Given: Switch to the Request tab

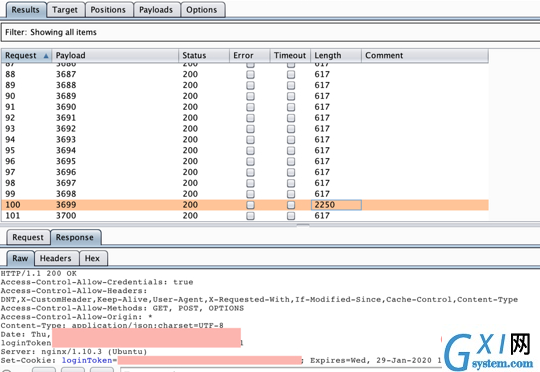Looking at the screenshot, I should pyautogui.click(x=28, y=237).
